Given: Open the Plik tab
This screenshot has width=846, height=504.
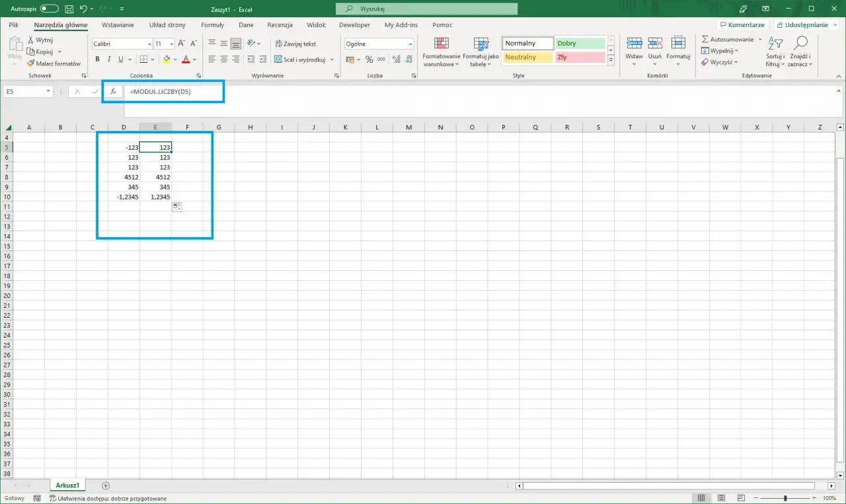Looking at the screenshot, I should pyautogui.click(x=14, y=25).
